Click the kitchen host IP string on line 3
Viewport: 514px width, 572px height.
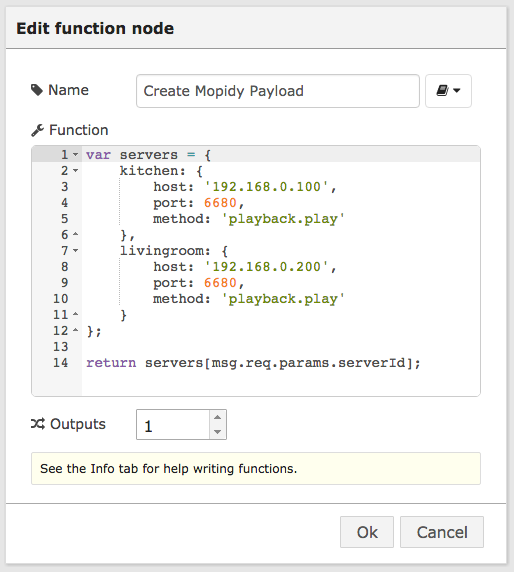(267, 187)
